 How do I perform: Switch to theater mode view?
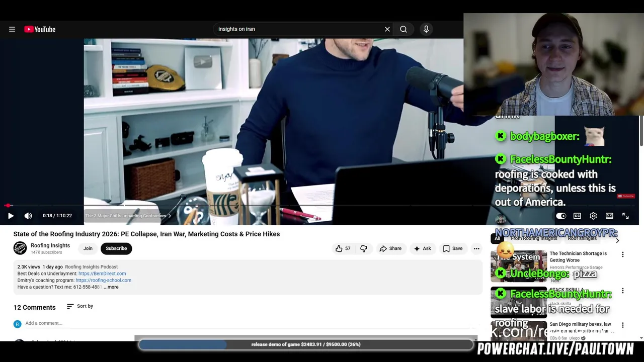pyautogui.click(x=609, y=216)
